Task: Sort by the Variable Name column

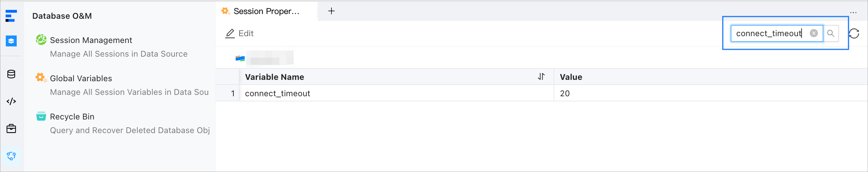Action: coord(541,77)
